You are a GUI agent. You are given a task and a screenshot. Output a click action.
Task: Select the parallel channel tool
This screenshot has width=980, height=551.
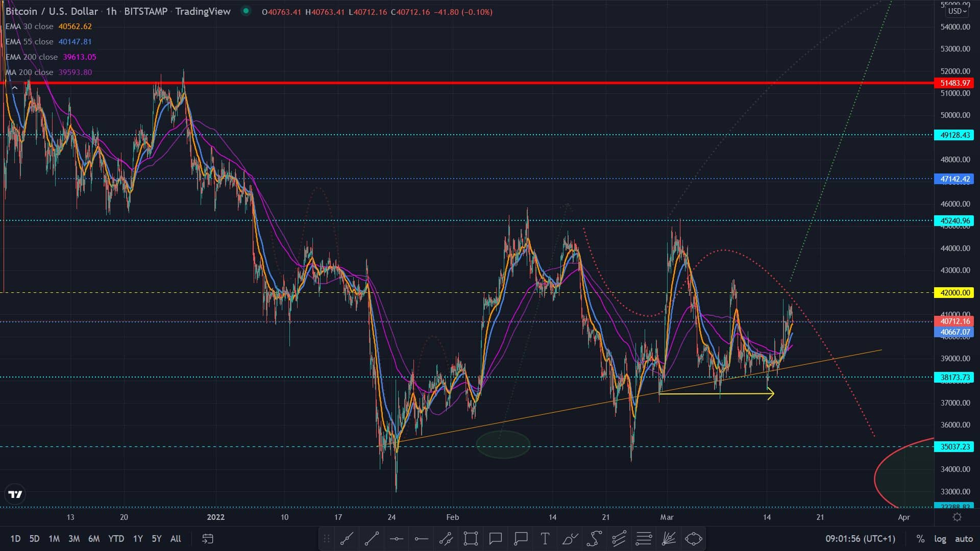[446, 538]
